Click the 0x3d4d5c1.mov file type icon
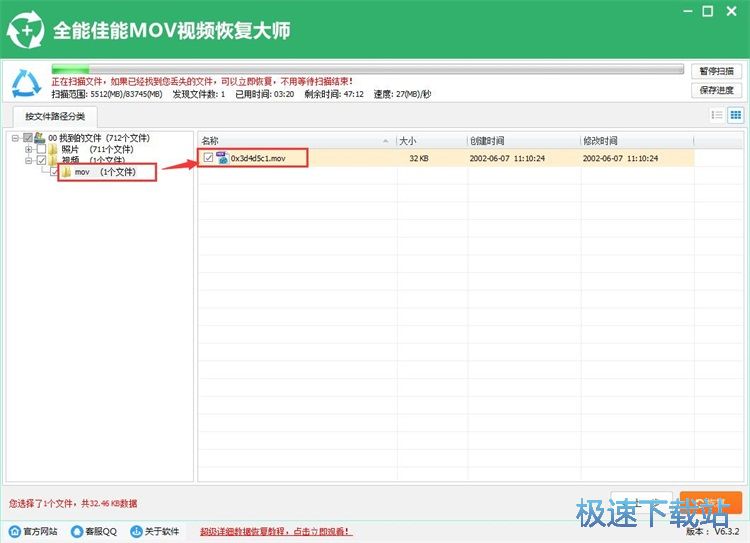 222,158
